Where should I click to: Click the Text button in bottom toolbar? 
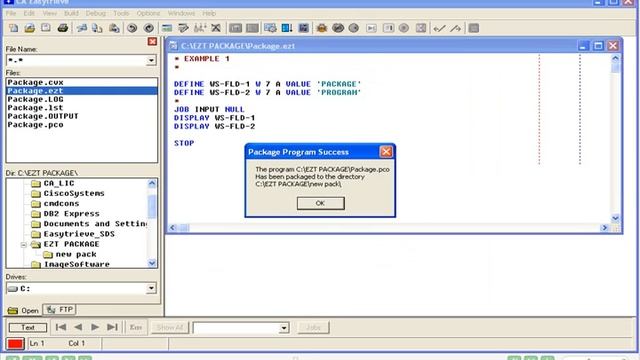(28, 327)
